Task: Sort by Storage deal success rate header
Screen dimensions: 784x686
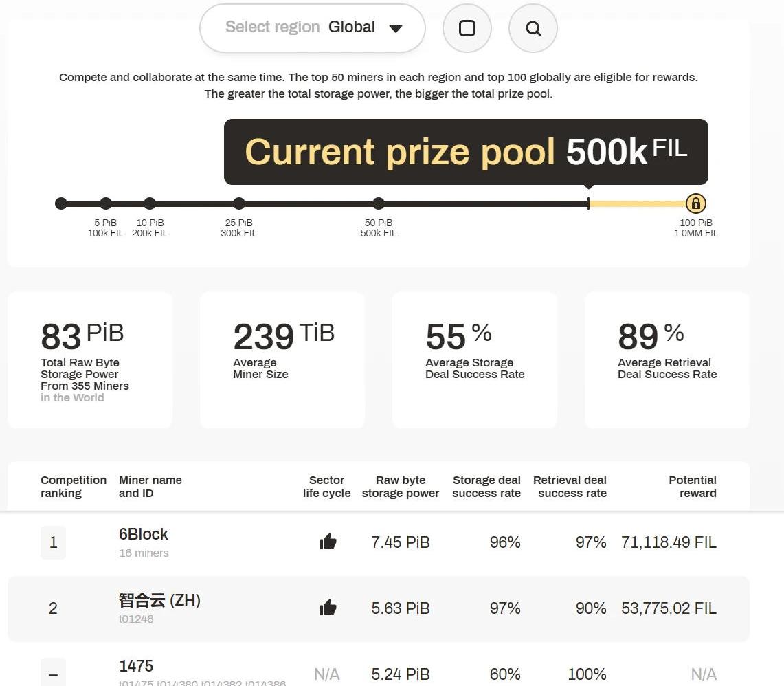Action: point(486,487)
